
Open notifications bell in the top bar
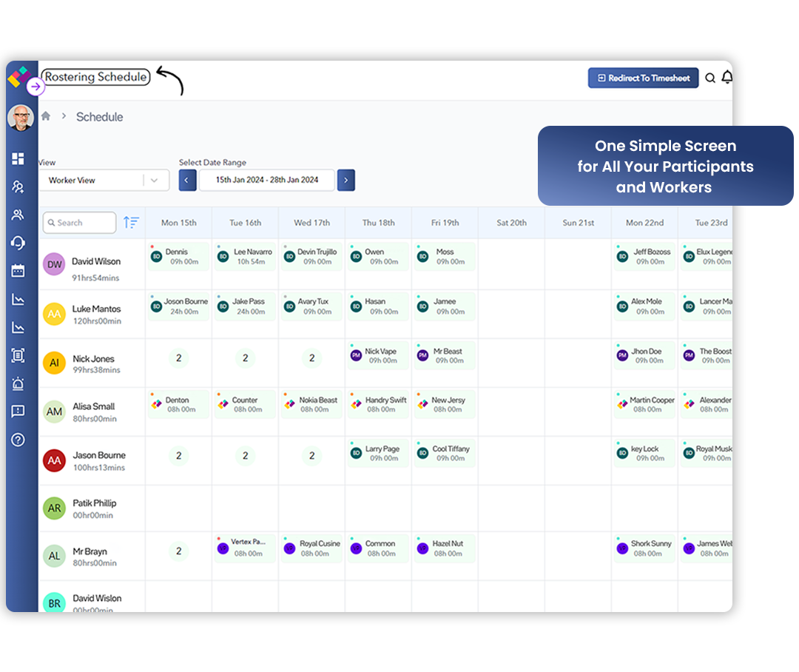727,77
